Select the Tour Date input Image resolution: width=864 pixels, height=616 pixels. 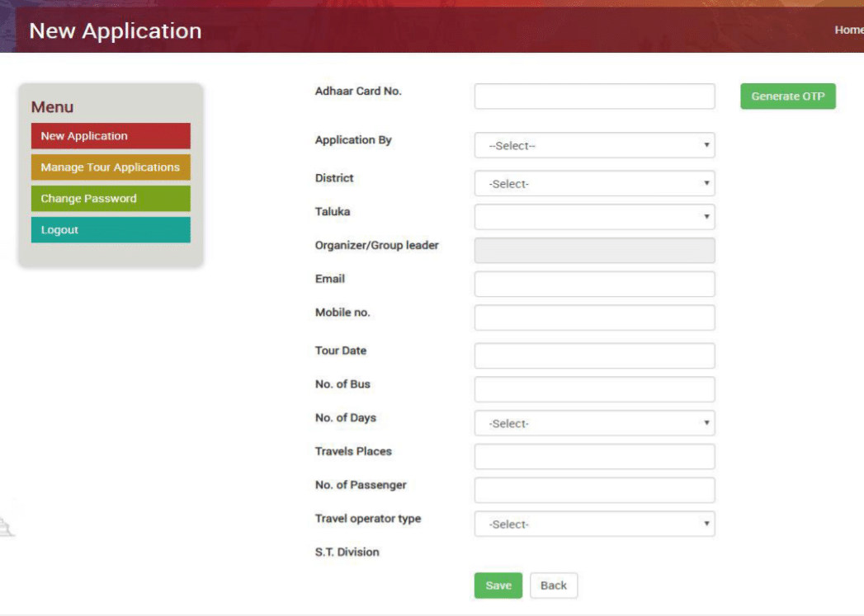pos(594,355)
